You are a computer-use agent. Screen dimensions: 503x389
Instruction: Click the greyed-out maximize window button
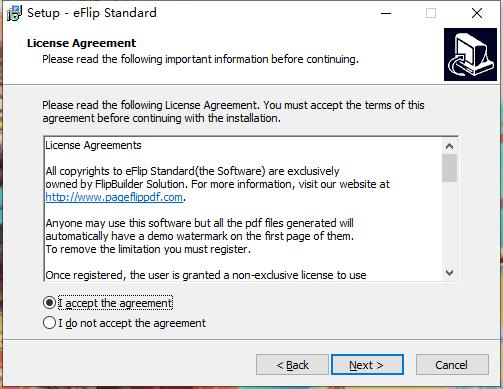(431, 13)
